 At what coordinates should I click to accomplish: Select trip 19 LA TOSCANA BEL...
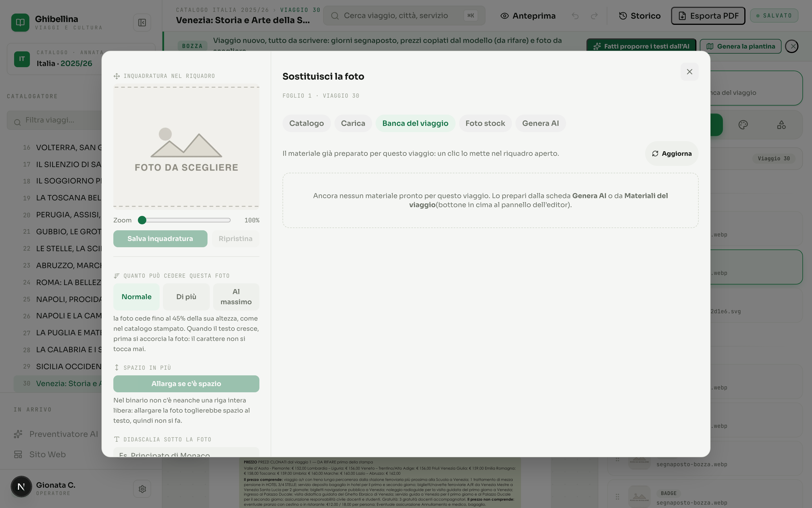tap(58, 198)
